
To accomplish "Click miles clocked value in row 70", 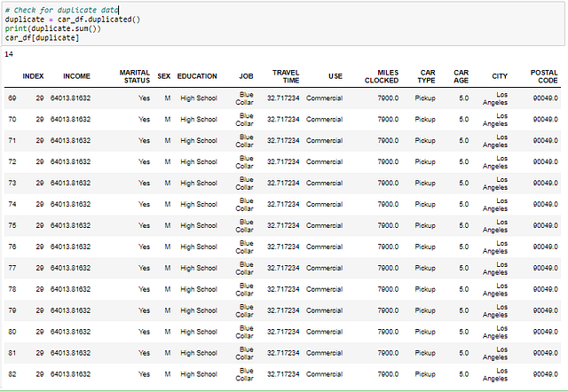I will pyautogui.click(x=388, y=120).
